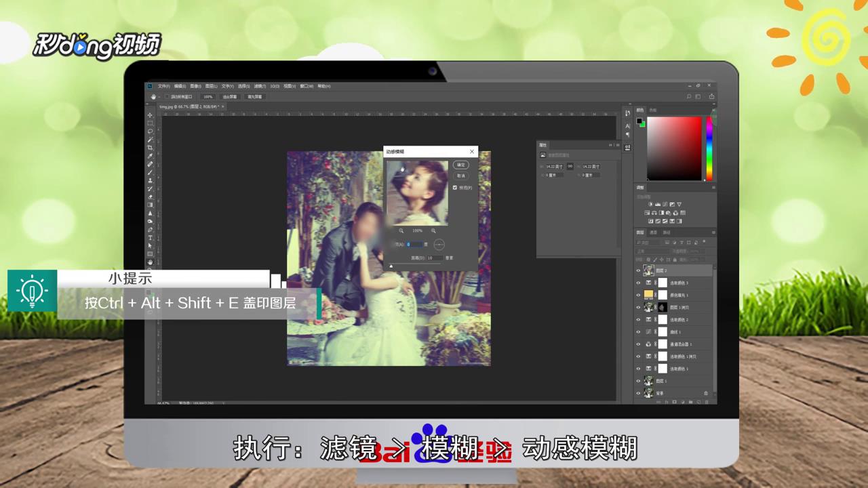Hide the 选取颜色 2 layer
The image size is (868, 488).
(x=638, y=319)
